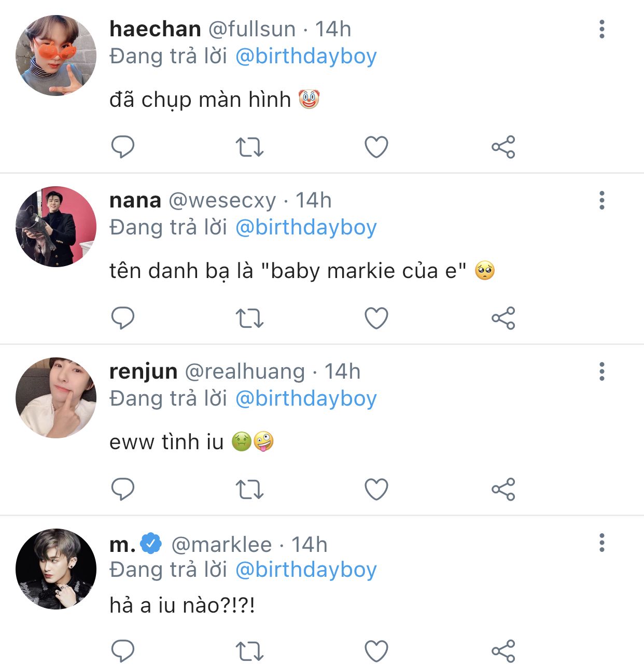Open more options on haechan's tweet

(x=601, y=29)
